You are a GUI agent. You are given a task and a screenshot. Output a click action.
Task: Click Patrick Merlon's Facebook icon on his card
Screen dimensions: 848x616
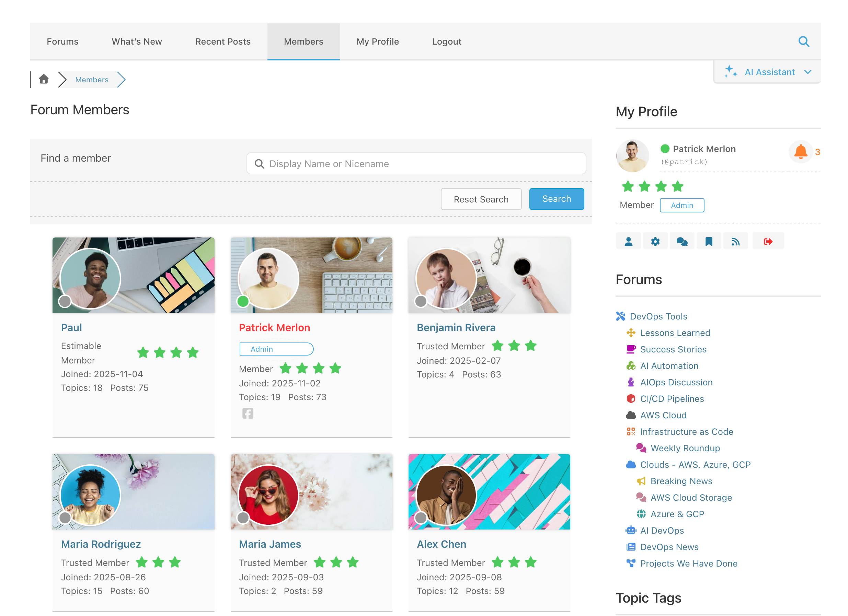[x=248, y=414]
